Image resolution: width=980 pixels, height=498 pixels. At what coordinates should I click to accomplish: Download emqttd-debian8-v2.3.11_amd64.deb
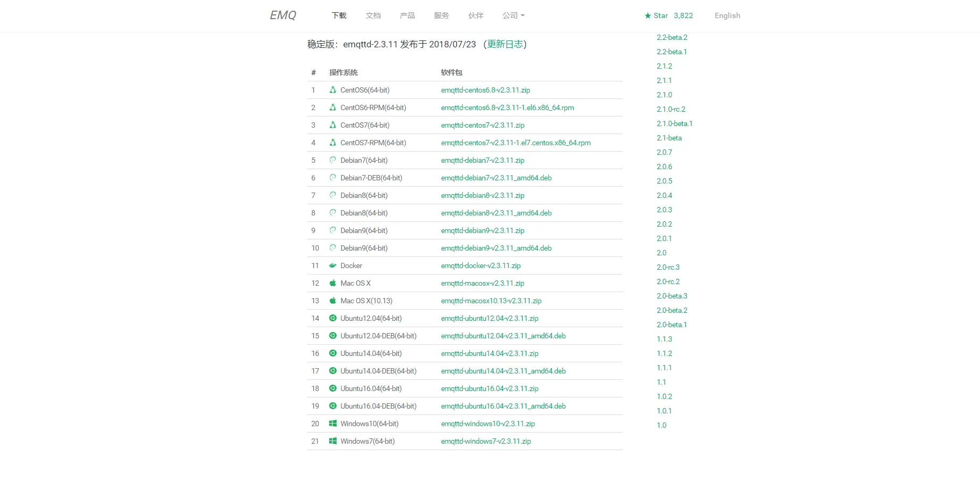click(x=496, y=213)
